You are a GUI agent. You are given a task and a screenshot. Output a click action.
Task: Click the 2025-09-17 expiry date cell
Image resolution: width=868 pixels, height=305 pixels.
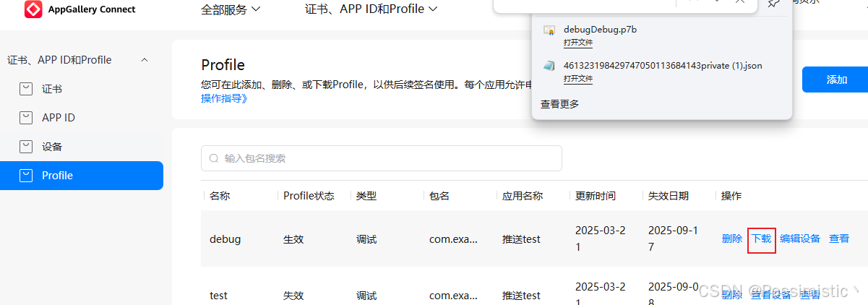click(x=673, y=239)
